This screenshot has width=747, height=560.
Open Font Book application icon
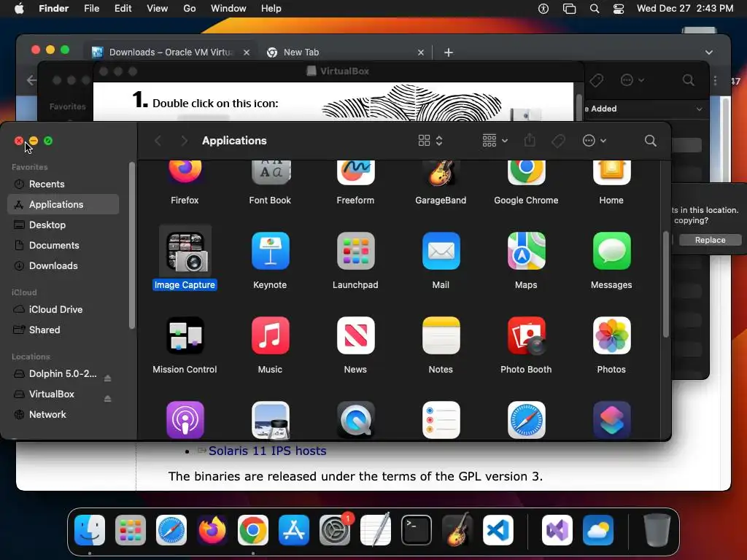point(270,172)
